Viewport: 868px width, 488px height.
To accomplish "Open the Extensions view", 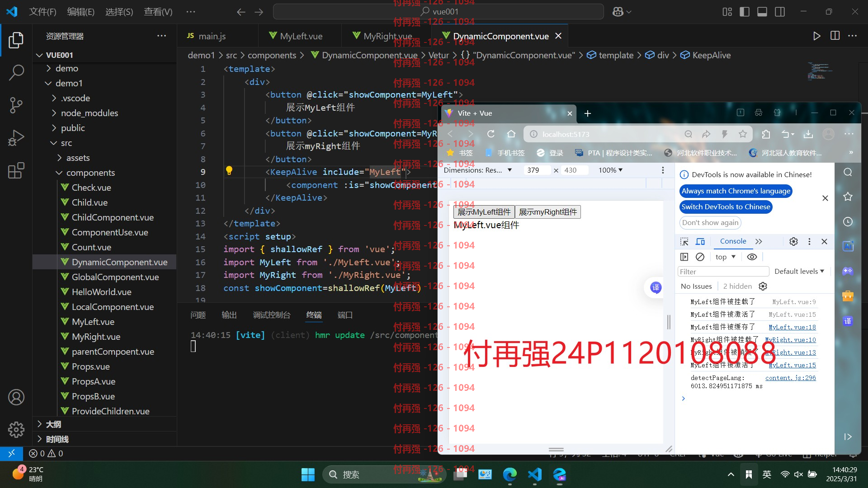I will [16, 170].
